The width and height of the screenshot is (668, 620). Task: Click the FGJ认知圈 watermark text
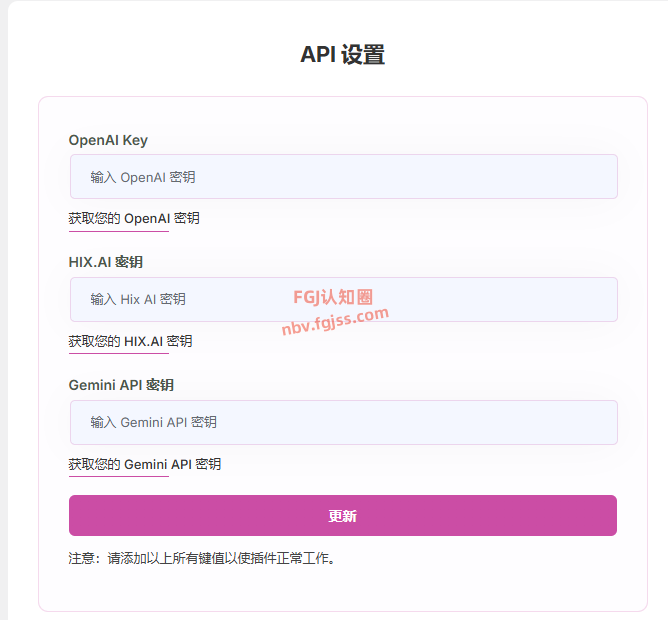333,297
